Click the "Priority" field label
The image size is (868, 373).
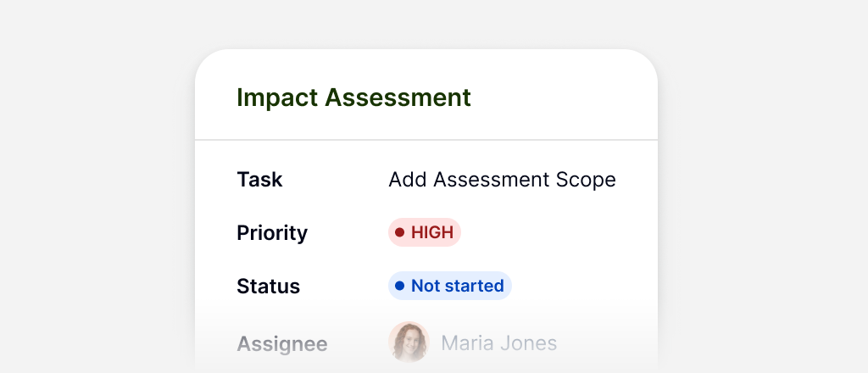click(x=272, y=233)
